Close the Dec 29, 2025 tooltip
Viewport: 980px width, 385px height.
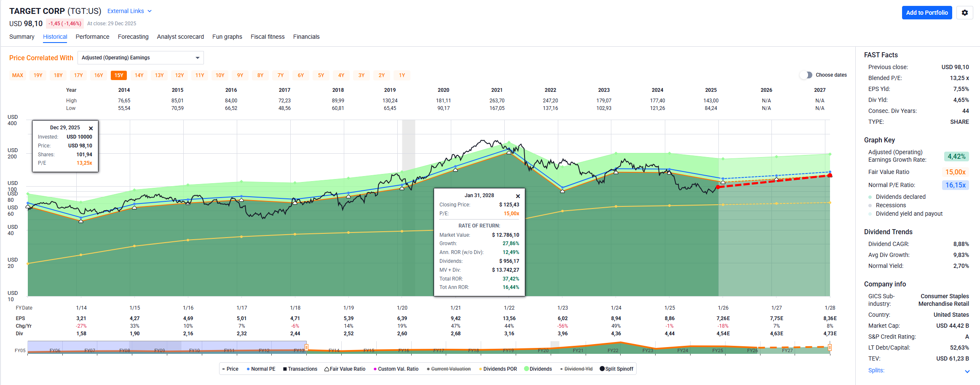coord(91,128)
